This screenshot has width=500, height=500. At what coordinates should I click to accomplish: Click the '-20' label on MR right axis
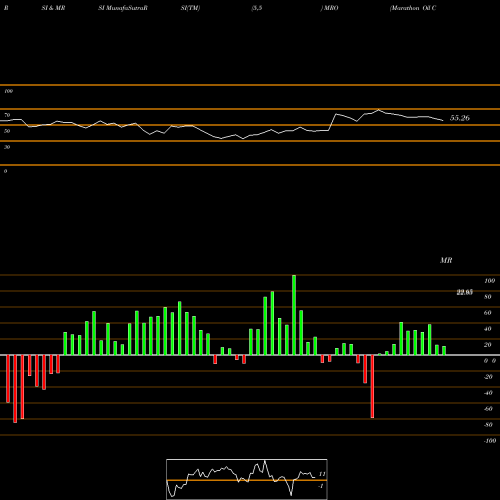tap(488, 377)
